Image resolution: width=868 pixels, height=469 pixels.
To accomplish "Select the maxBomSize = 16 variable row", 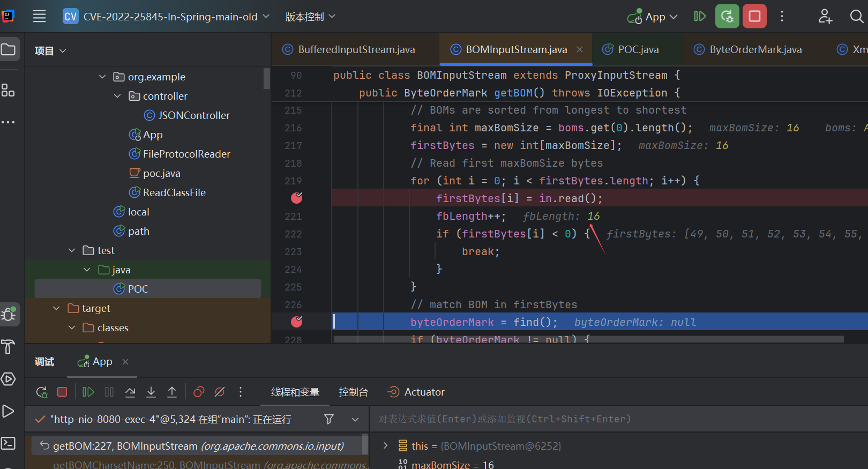I will point(446,464).
